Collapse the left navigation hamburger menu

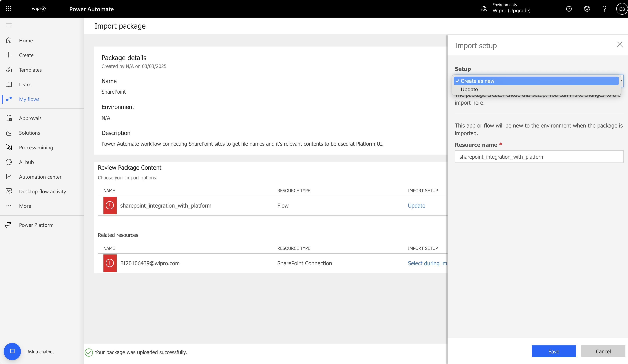click(9, 25)
